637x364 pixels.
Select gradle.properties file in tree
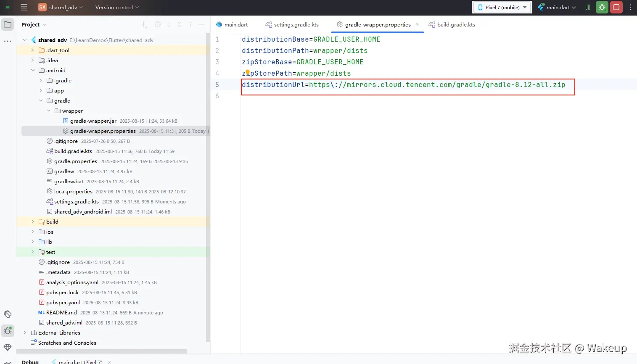[76, 161]
